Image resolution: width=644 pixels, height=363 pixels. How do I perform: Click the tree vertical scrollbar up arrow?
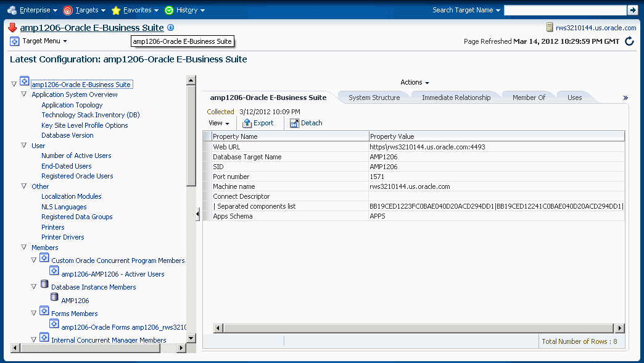tap(191, 80)
